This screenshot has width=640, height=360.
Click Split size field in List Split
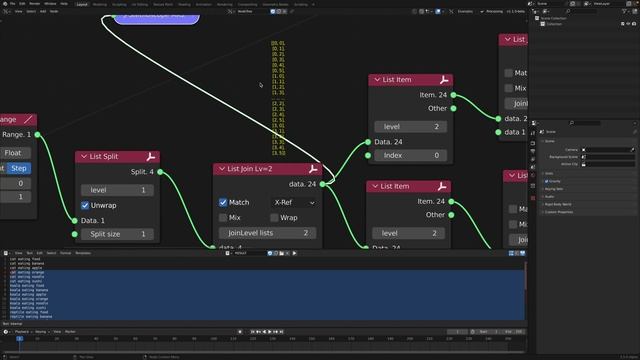click(x=117, y=234)
